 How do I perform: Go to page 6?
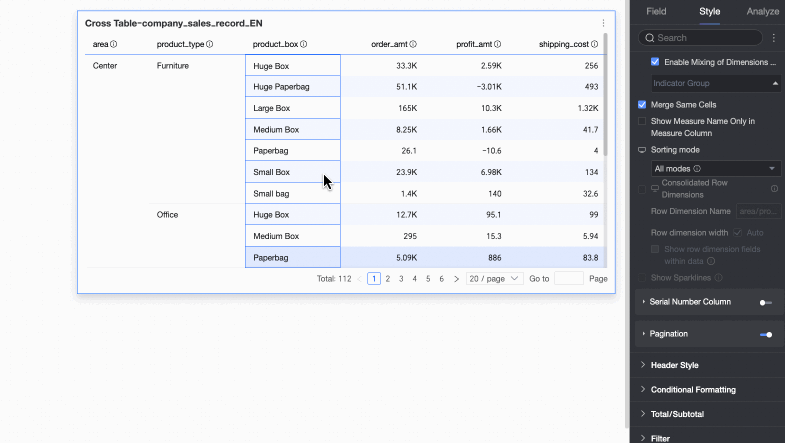(442, 279)
